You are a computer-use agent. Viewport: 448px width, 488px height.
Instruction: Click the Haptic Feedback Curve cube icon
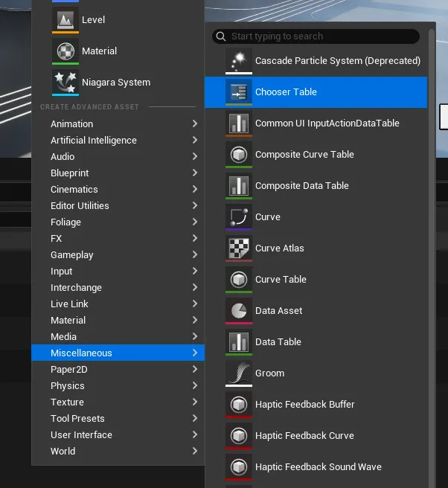(x=239, y=436)
